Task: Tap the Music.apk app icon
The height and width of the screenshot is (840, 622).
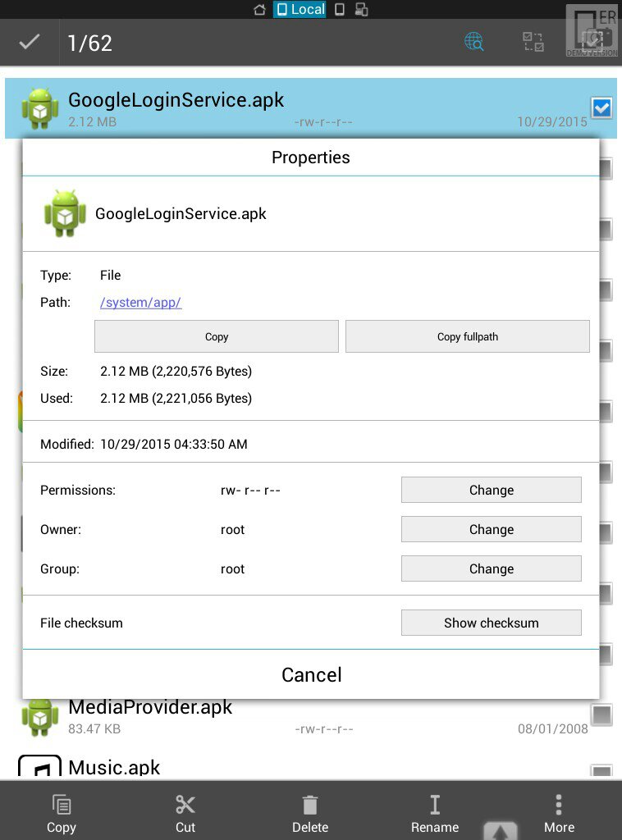Action: 40,766
